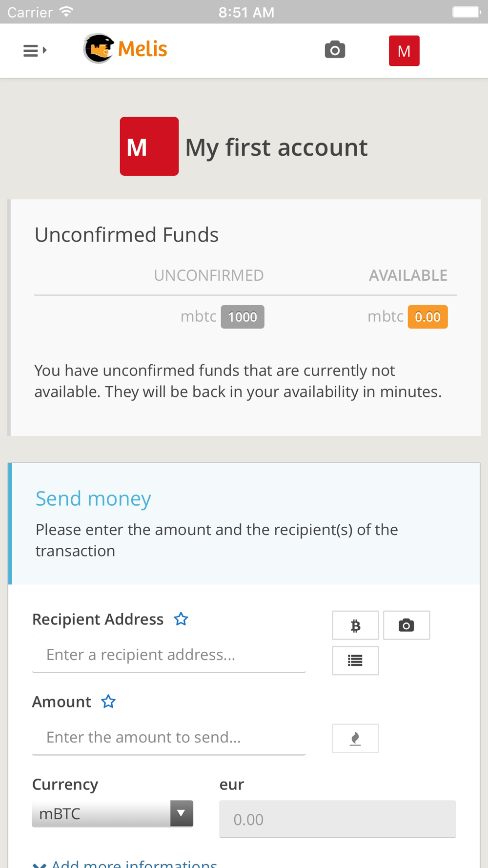Select the AVAILABLE column header
This screenshot has height=868, width=488.
pos(408,275)
